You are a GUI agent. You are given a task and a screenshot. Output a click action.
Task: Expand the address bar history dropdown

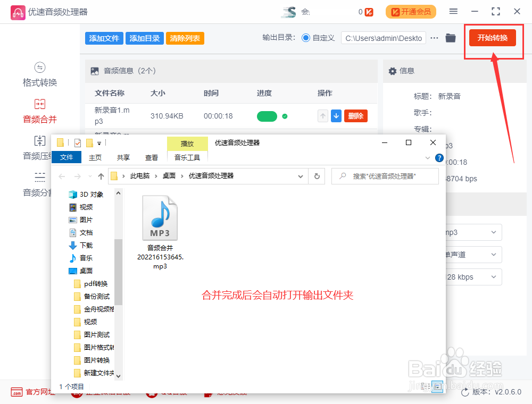[301, 176]
